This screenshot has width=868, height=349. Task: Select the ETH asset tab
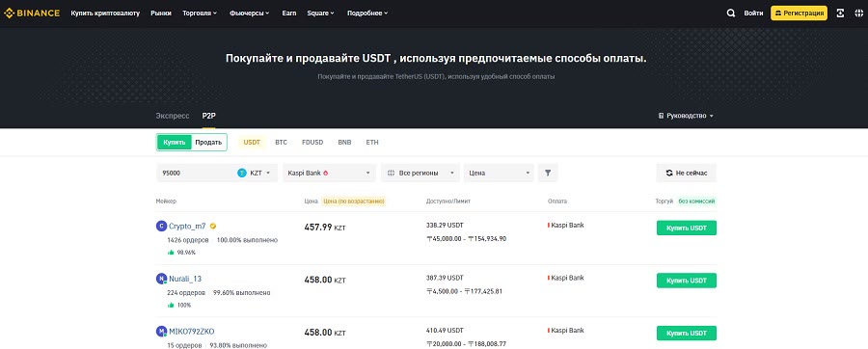pyautogui.click(x=372, y=142)
